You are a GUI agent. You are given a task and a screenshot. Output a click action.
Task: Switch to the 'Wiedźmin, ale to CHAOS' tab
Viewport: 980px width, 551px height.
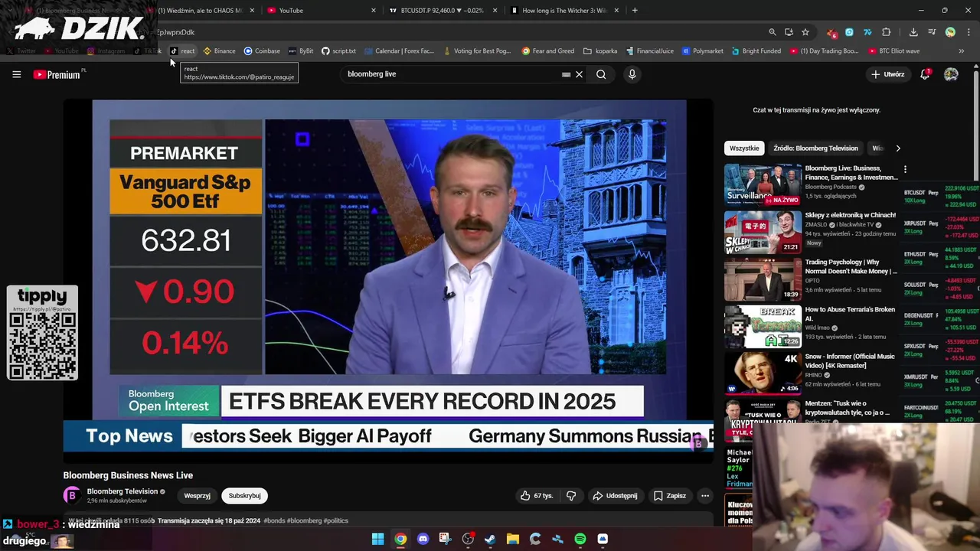199,11
